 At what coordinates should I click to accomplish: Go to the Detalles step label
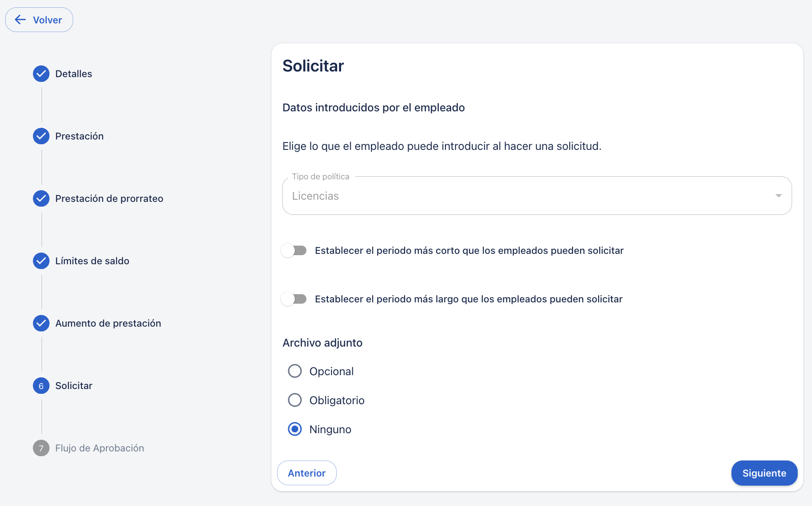point(74,74)
